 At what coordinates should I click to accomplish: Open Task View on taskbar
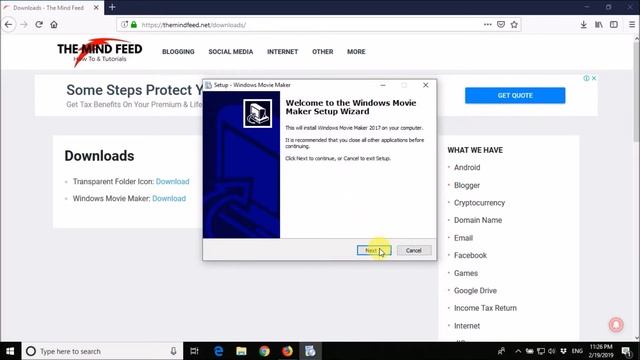[194, 351]
